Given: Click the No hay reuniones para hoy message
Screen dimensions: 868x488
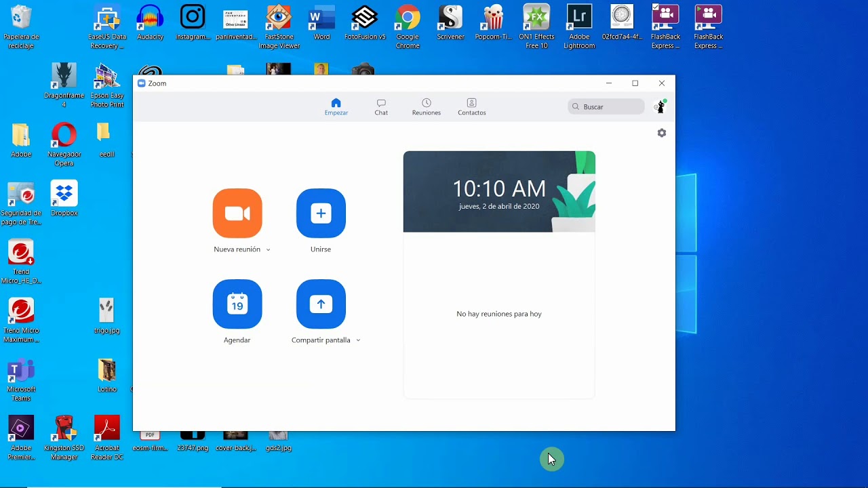Looking at the screenshot, I should [499, 314].
